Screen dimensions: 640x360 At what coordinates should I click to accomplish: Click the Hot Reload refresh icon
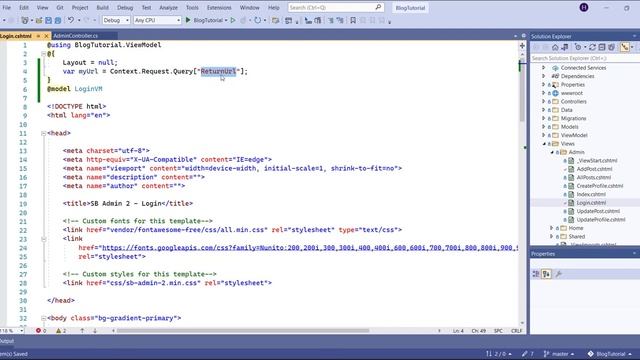tap(258, 20)
